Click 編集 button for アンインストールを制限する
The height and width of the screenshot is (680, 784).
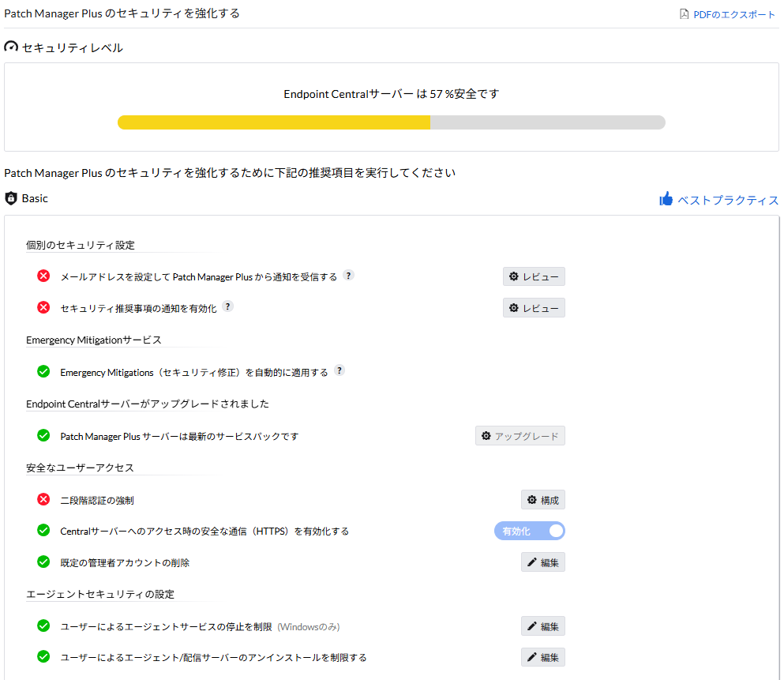(x=543, y=658)
